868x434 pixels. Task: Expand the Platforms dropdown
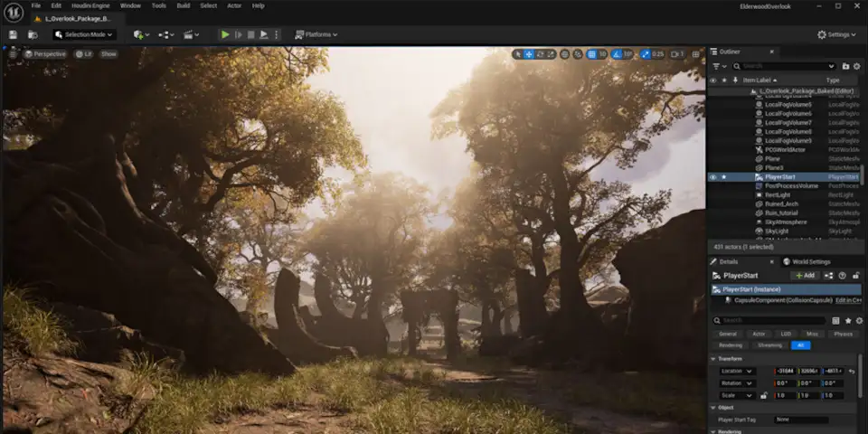pos(316,34)
